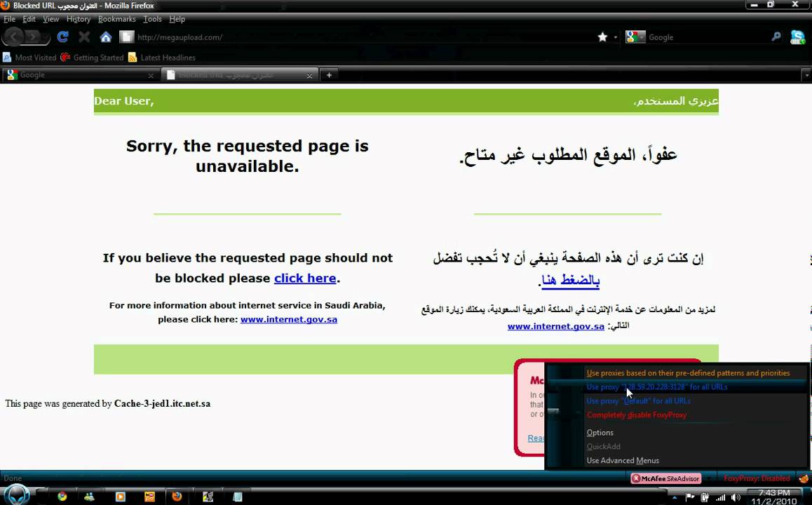Open the Windows Start orb
Image resolution: width=812 pixels, height=505 pixels.
coord(16,496)
